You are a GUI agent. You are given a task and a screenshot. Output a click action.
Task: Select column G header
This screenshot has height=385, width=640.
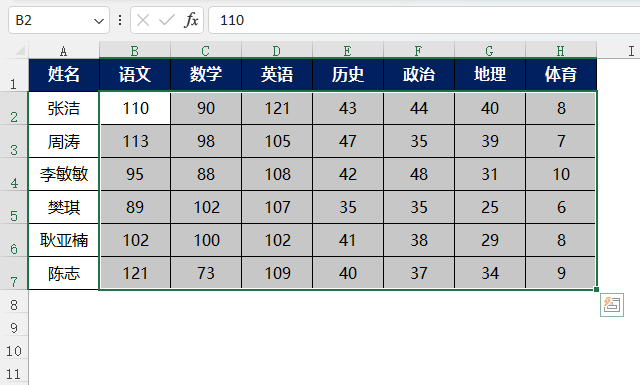(490, 51)
